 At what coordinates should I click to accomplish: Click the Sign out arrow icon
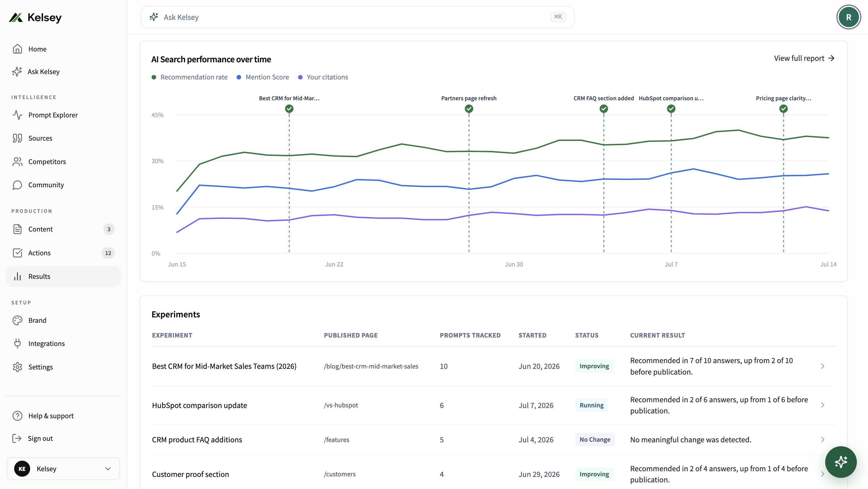17,438
